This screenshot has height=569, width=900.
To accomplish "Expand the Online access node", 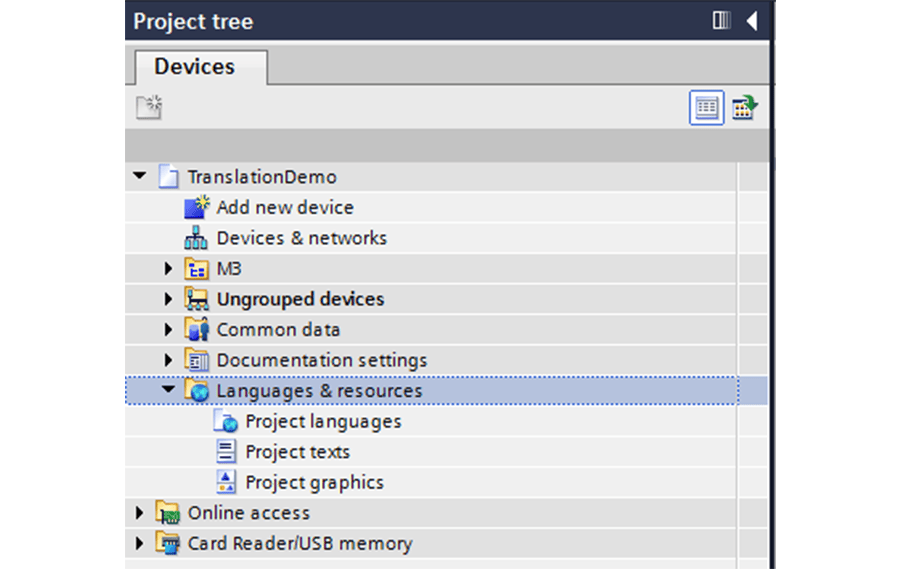I will [139, 513].
